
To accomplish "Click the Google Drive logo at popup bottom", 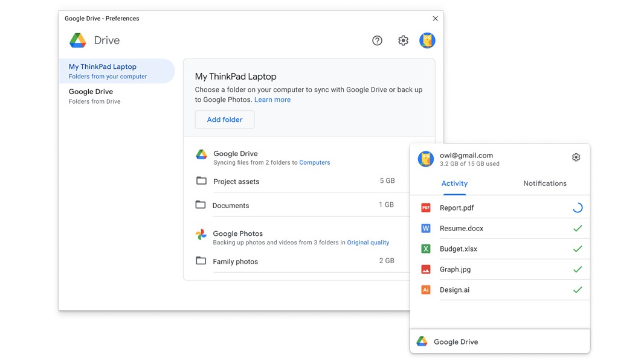I will tap(421, 341).
